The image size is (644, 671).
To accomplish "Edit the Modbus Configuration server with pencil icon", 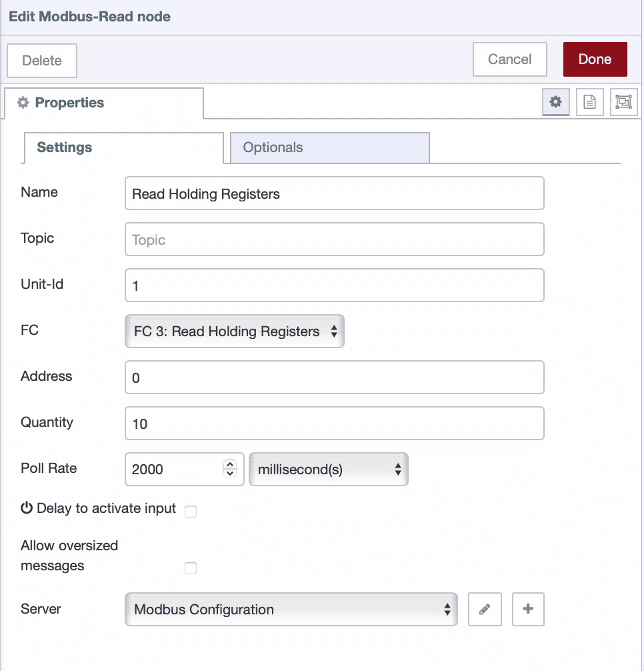I will pyautogui.click(x=485, y=609).
